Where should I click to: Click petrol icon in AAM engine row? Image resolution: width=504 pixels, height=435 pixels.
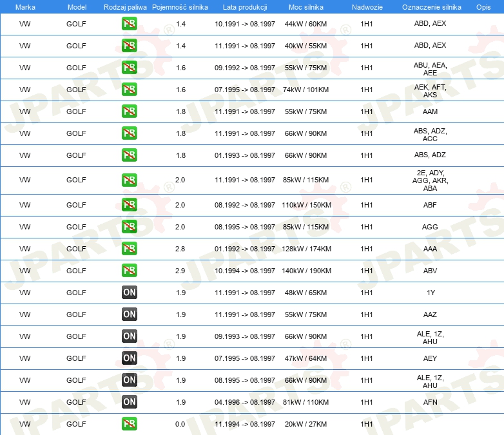point(129,111)
